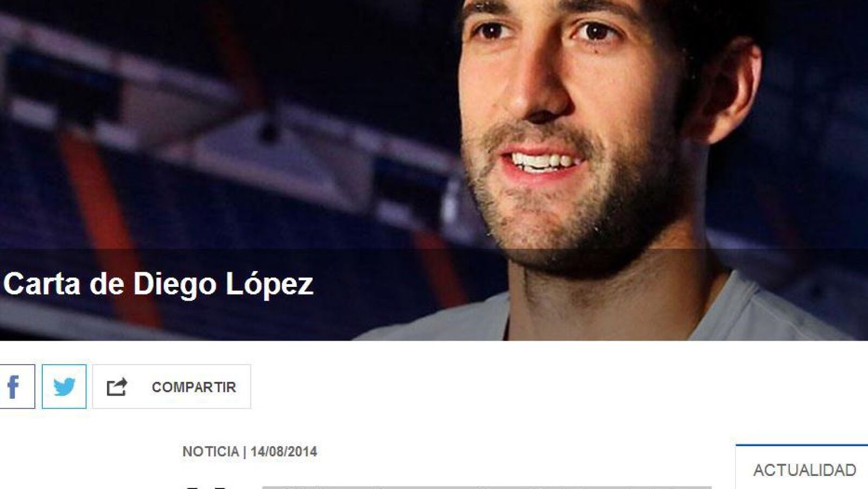Click the gray quote bar beginning the article

pos(486,487)
